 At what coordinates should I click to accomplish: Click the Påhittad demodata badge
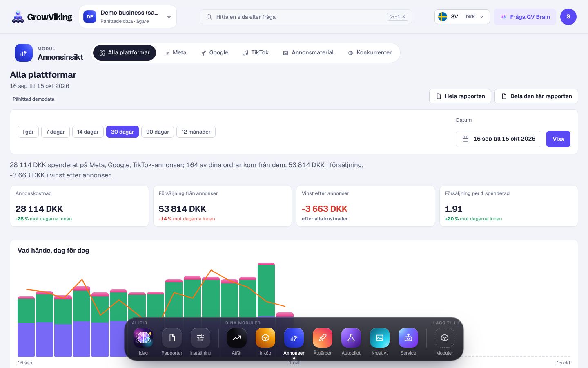[33, 99]
